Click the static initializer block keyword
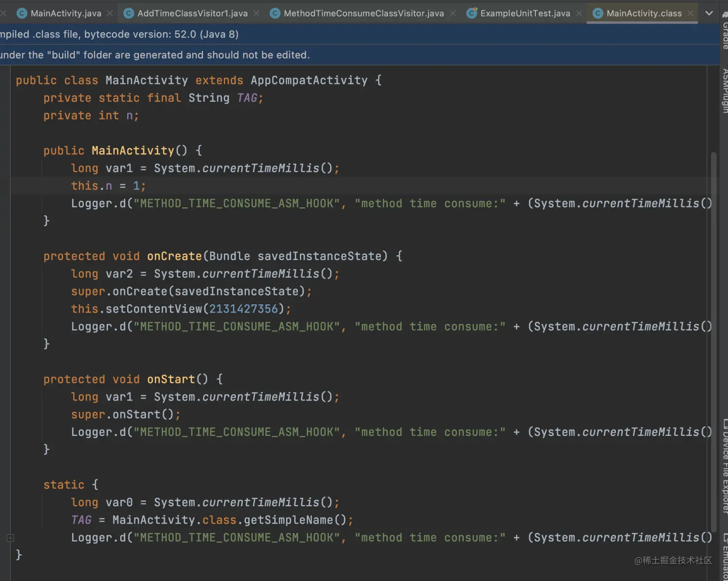 64,484
